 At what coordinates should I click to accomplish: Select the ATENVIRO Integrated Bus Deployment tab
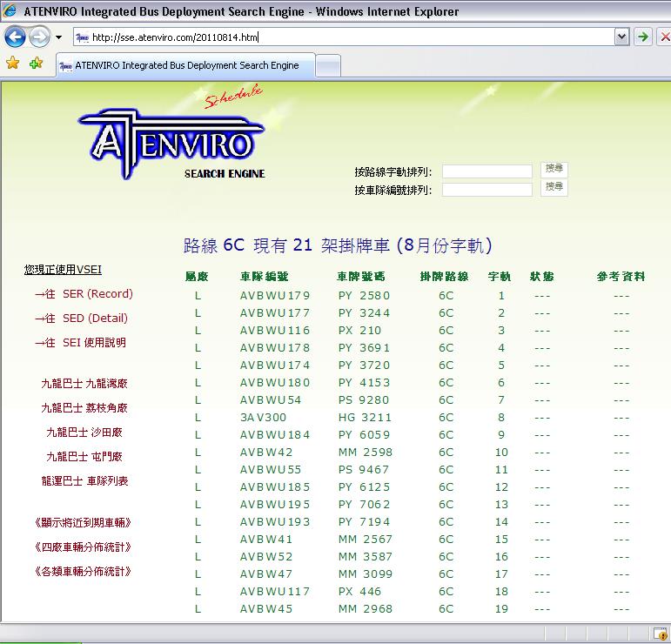183,65
